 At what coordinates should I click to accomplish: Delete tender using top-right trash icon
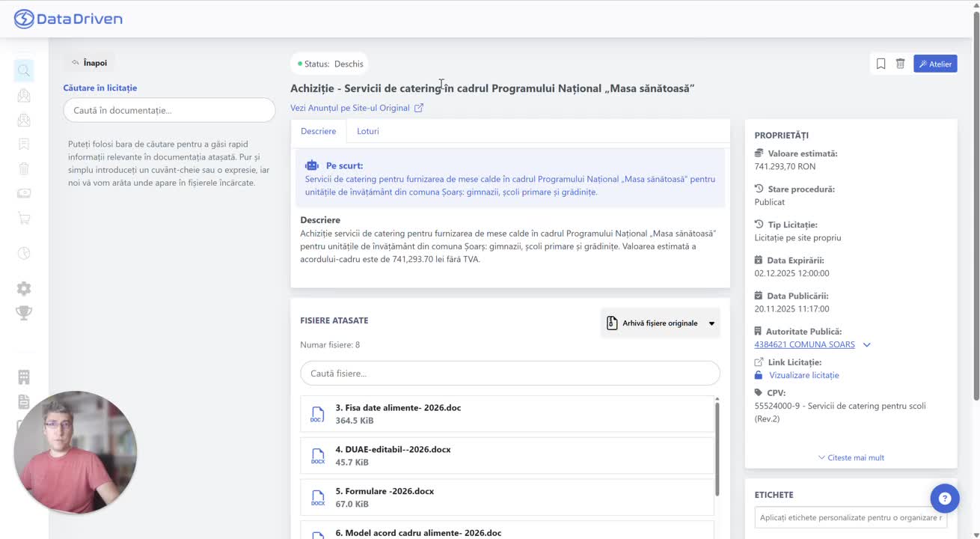pyautogui.click(x=900, y=64)
